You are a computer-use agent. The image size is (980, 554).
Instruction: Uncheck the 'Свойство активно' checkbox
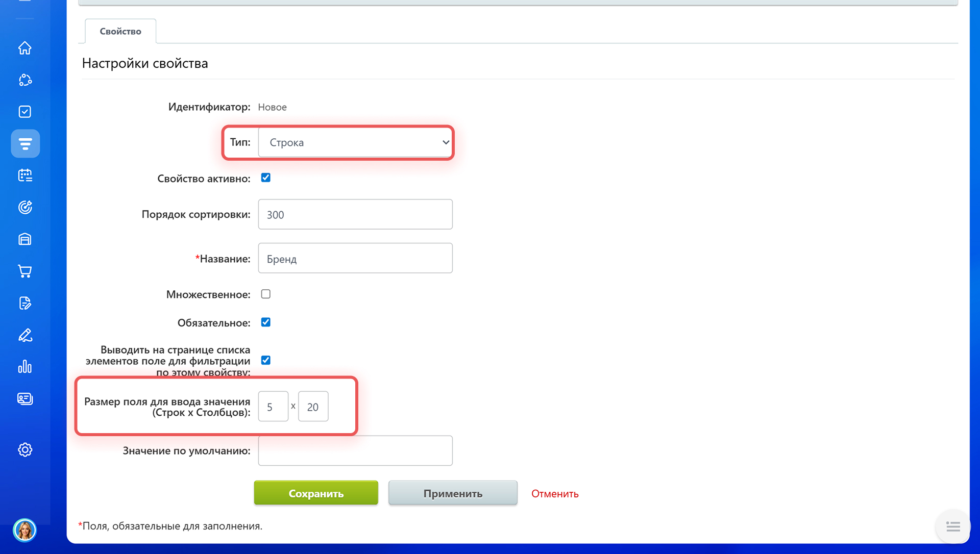(265, 178)
